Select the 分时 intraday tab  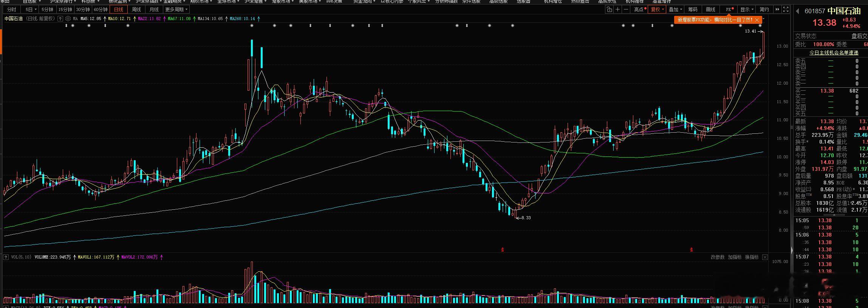click(12, 9)
